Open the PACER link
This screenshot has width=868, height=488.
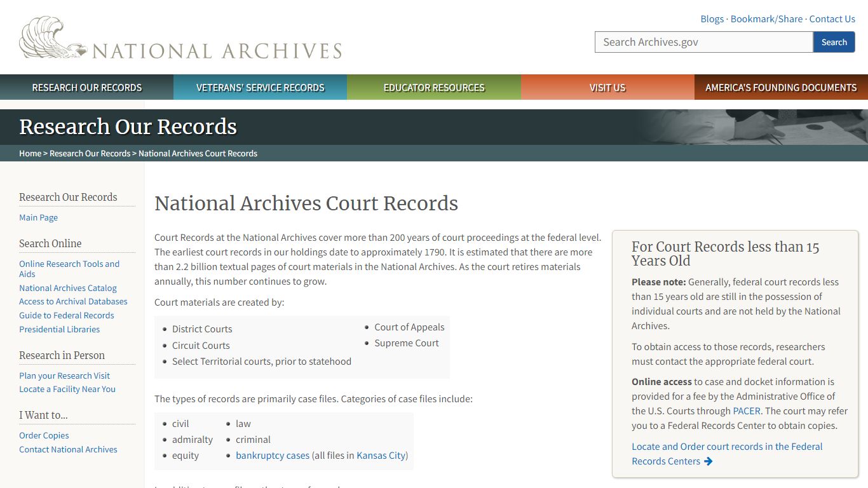click(x=747, y=411)
